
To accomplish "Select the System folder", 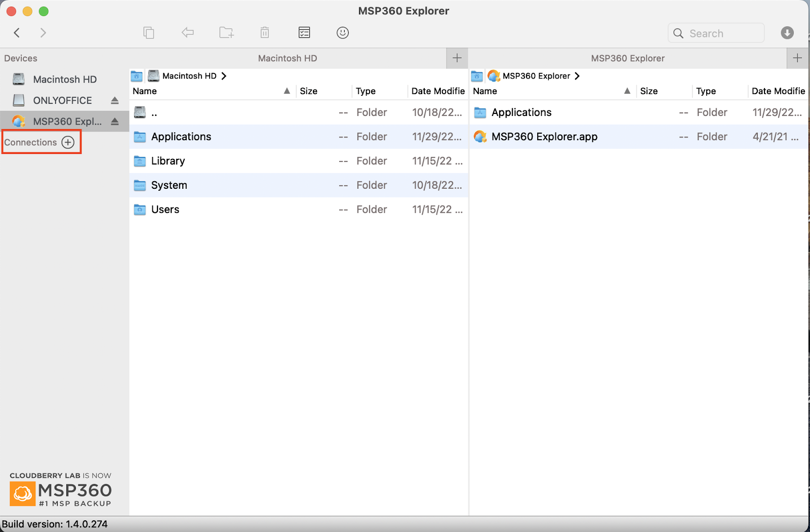I will pyautogui.click(x=299, y=185).
